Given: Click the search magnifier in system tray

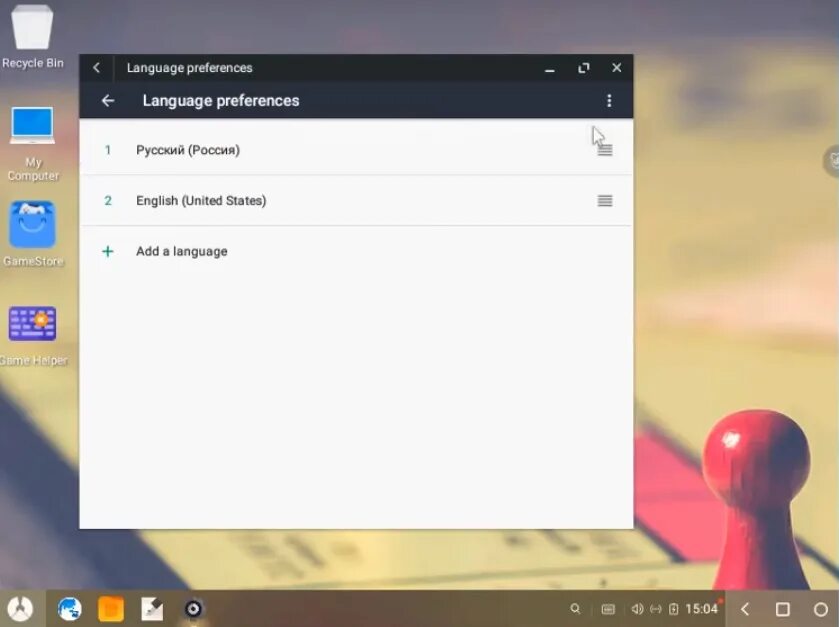Looking at the screenshot, I should tap(575, 609).
